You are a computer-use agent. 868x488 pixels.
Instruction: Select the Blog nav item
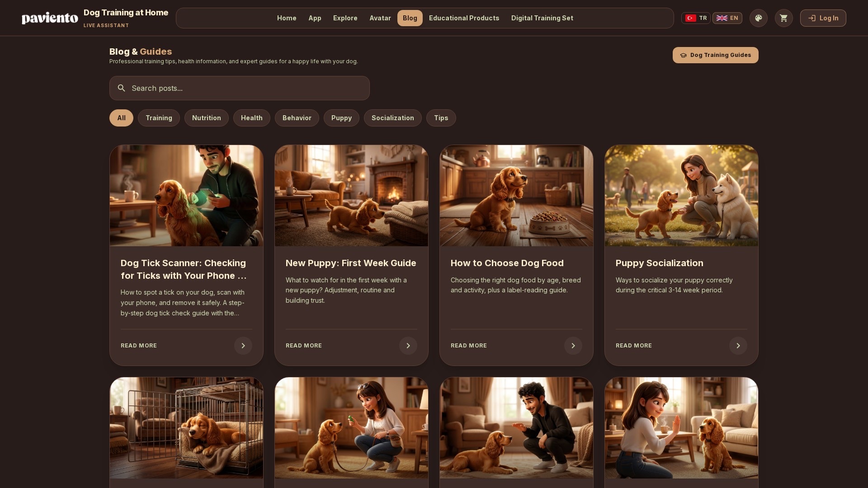point(410,18)
